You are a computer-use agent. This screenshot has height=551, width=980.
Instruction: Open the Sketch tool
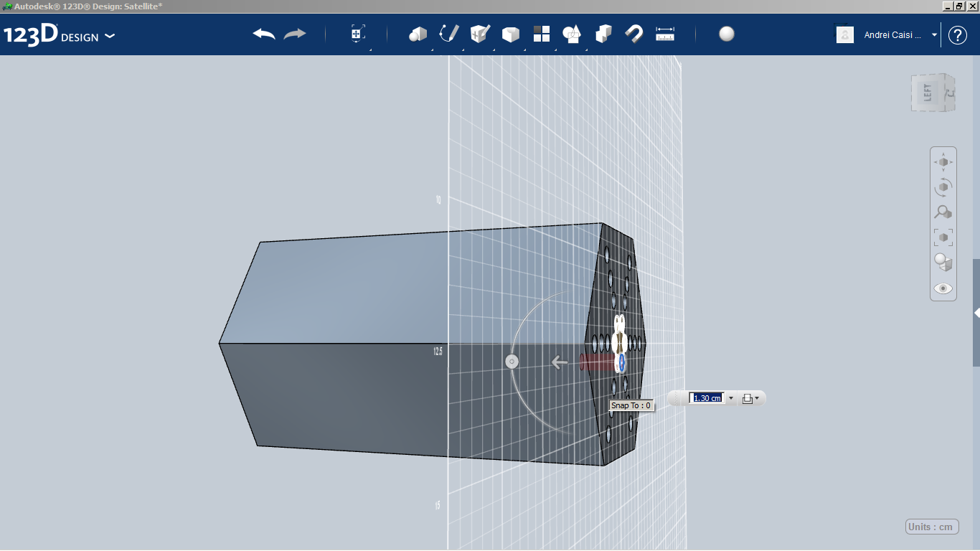tap(448, 34)
